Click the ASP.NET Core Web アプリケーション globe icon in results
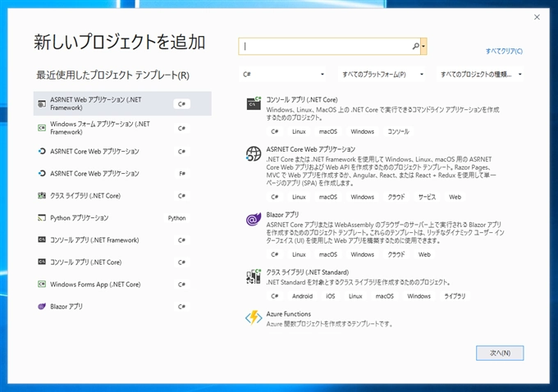This screenshot has height=392, width=558. click(254, 153)
